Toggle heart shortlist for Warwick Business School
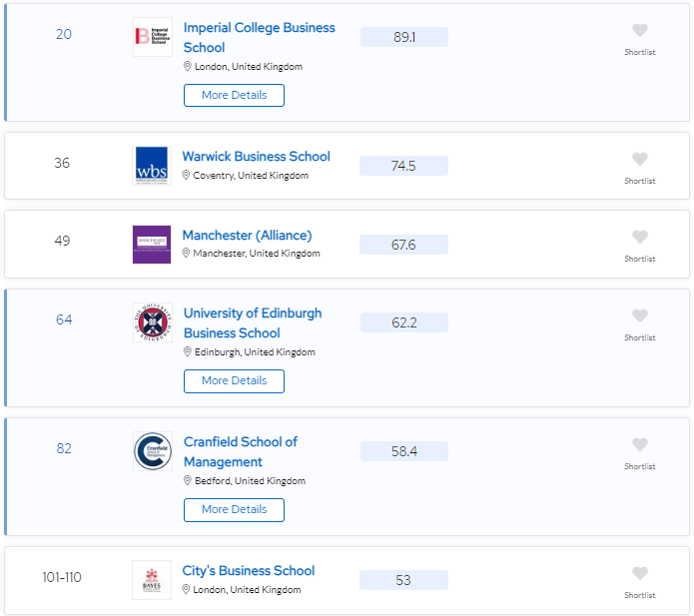 coord(640,160)
